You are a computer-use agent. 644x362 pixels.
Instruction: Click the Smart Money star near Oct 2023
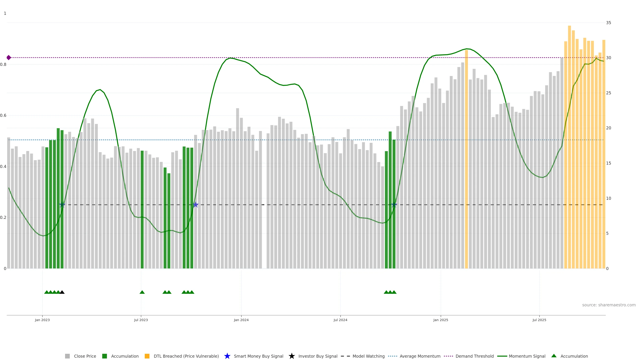pos(196,205)
